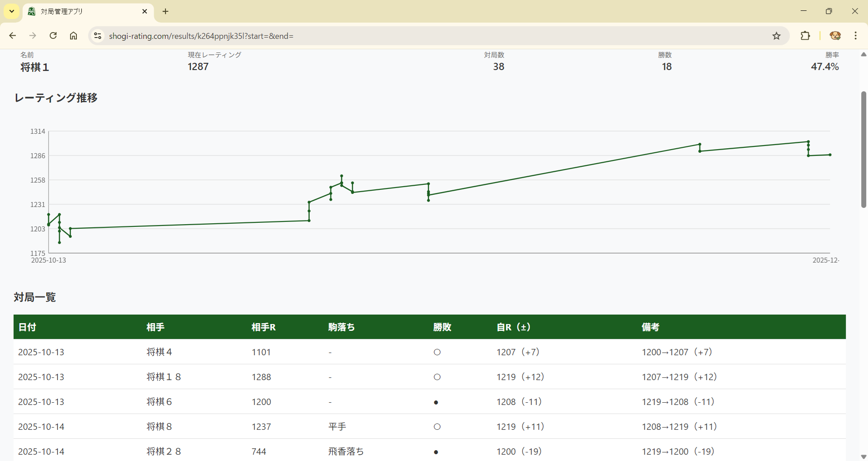This screenshot has height=461, width=868.
Task: Select the 対局管理アプリ tab
Action: [x=81, y=11]
